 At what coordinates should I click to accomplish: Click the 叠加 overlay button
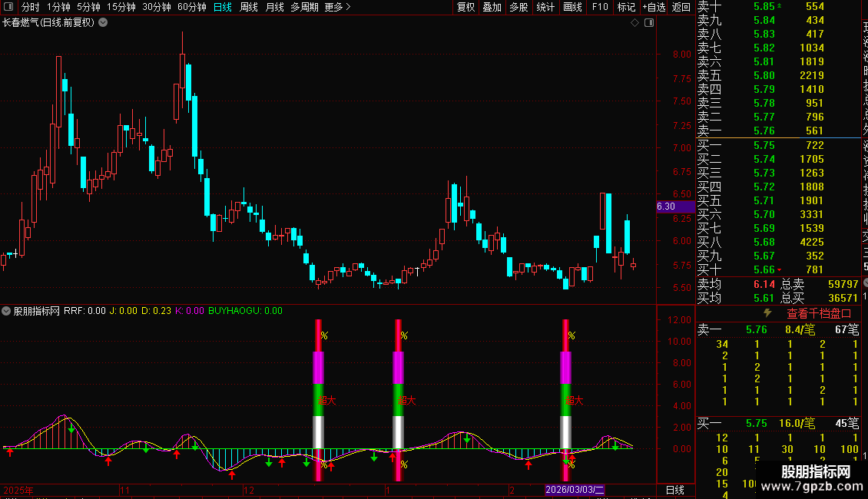tap(492, 7)
